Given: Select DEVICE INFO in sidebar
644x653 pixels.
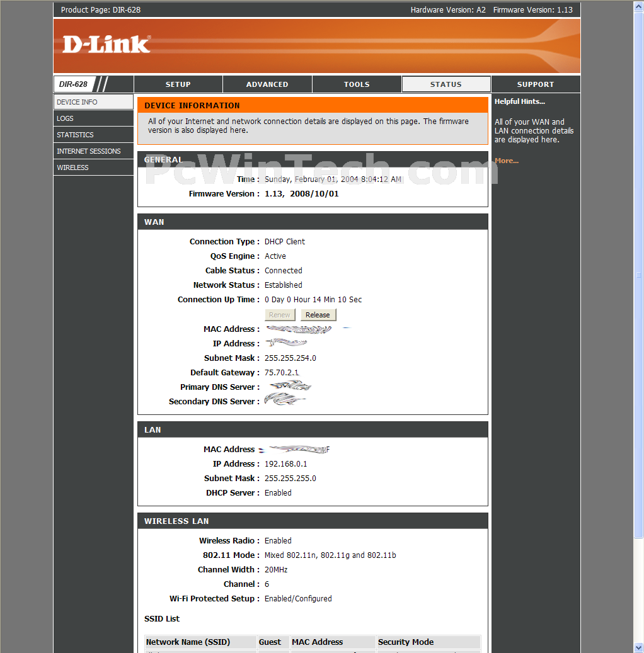Looking at the screenshot, I should 93,102.
